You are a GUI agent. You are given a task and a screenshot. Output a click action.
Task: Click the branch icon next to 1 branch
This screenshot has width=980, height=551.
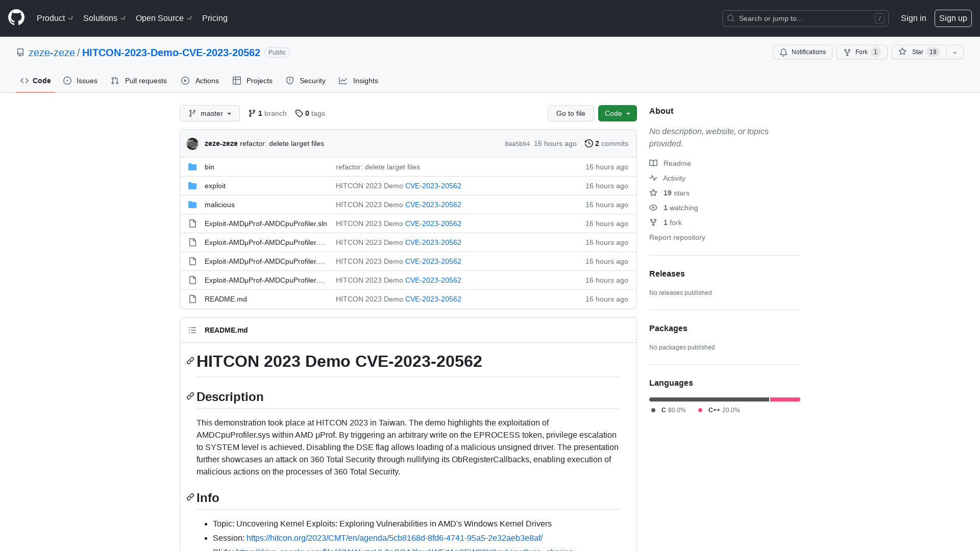click(252, 113)
